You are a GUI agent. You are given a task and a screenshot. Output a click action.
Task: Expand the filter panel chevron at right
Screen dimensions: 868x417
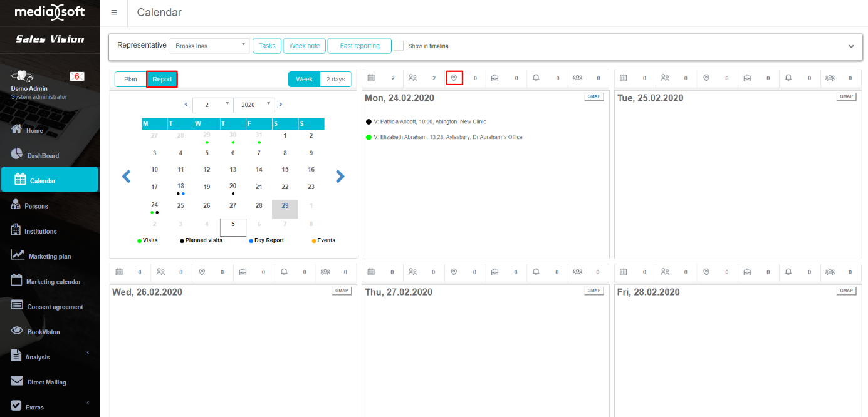point(851,46)
